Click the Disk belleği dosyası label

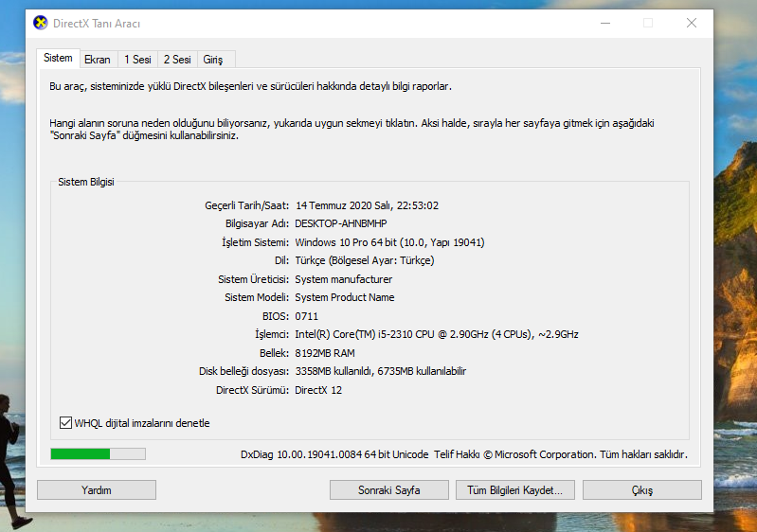tap(243, 371)
